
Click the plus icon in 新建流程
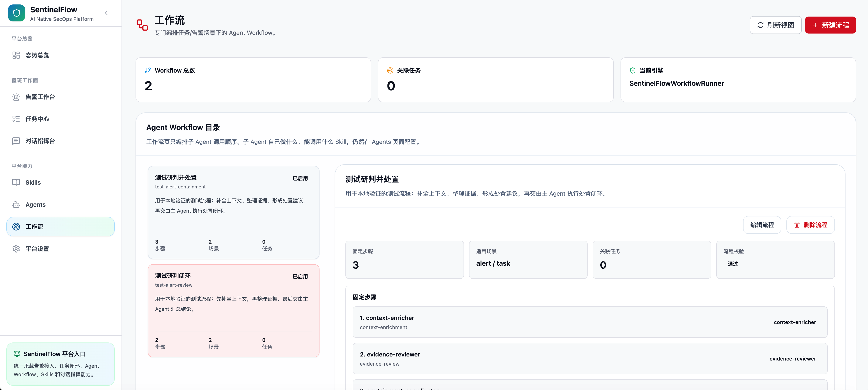pos(815,25)
